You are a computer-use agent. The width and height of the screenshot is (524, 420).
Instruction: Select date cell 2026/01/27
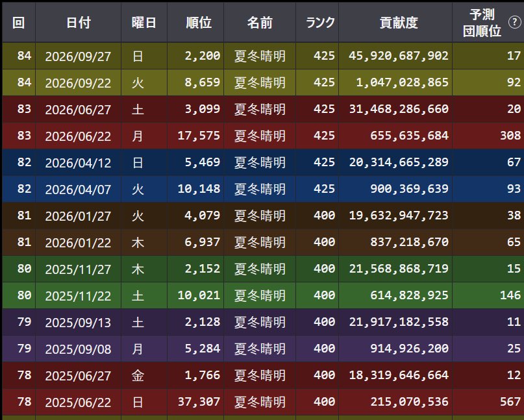tap(78, 216)
